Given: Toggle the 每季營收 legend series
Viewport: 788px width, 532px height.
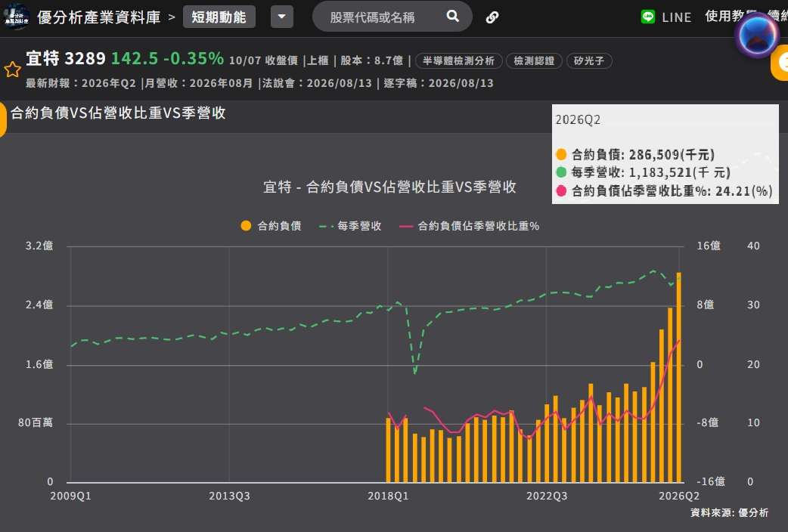Looking at the screenshot, I should pos(350,226).
